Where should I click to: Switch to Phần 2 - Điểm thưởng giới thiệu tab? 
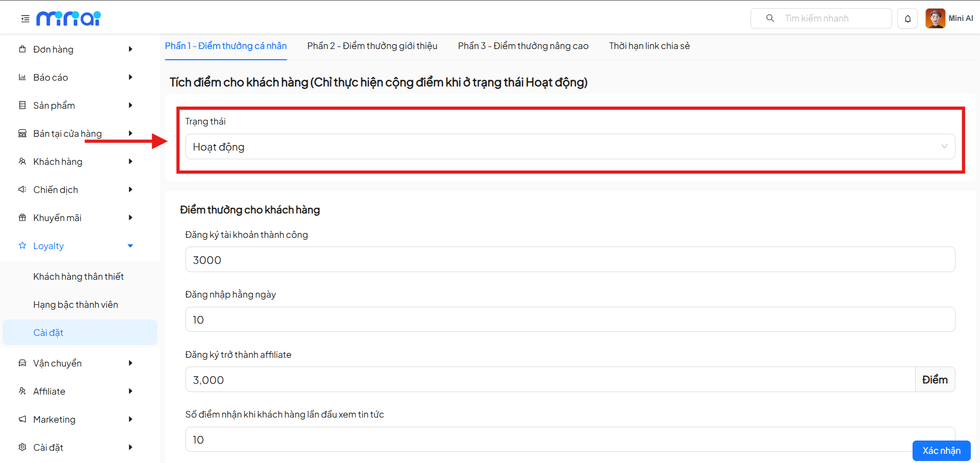372,46
